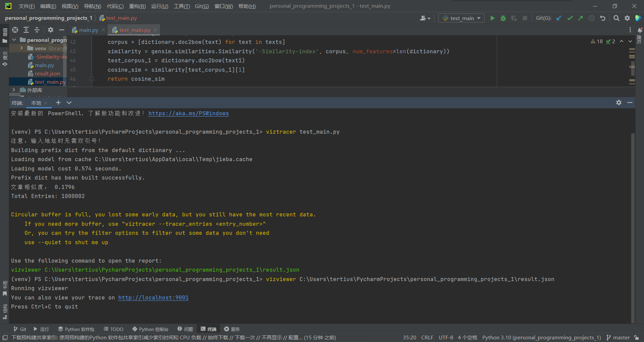
Task: Click the terminal vertical scrollbar
Action: coord(633,228)
